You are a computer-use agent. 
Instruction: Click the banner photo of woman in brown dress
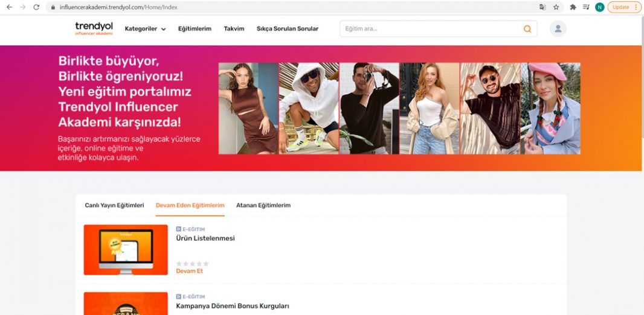[x=248, y=108]
